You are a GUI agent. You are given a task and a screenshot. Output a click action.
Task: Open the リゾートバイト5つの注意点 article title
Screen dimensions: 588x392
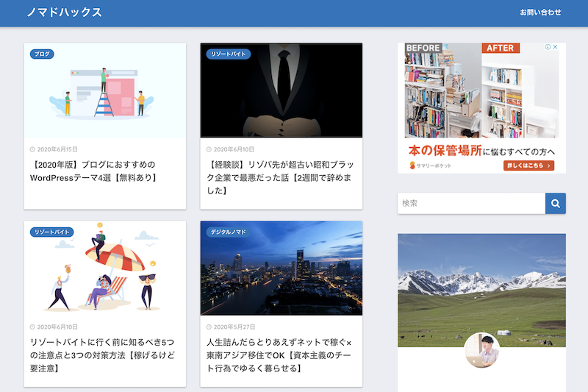pos(103,354)
